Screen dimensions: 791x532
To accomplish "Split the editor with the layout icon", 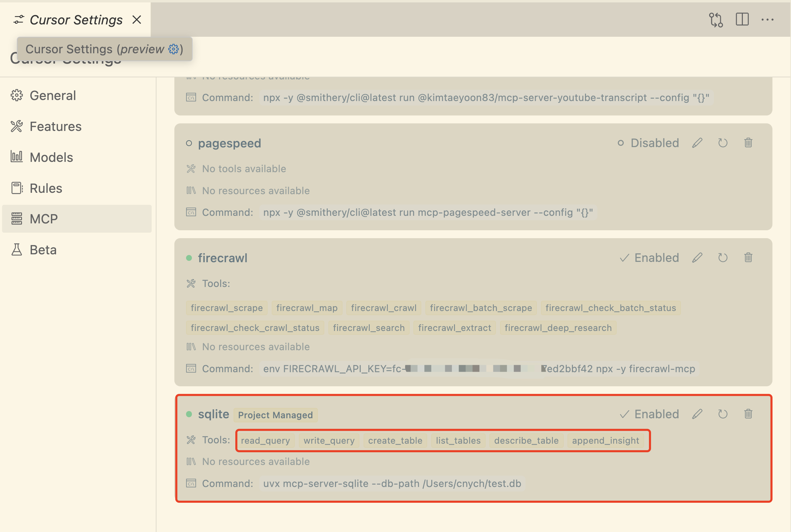I will click(742, 20).
